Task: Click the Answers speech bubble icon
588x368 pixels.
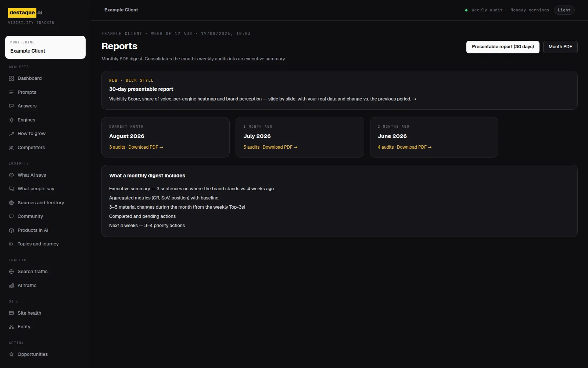Action: click(x=11, y=106)
